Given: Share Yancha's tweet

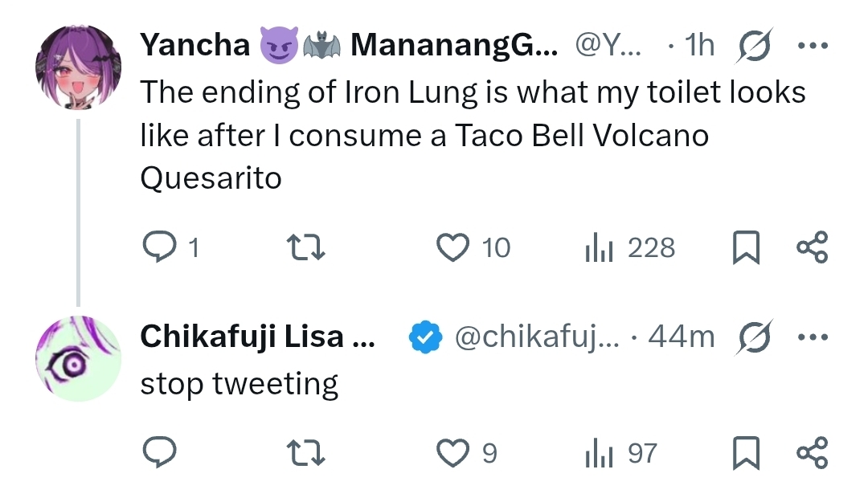Looking at the screenshot, I should (811, 248).
